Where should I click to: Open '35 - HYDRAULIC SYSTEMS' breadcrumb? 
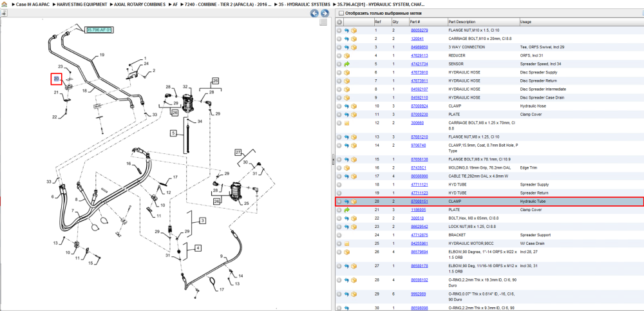(305, 4)
